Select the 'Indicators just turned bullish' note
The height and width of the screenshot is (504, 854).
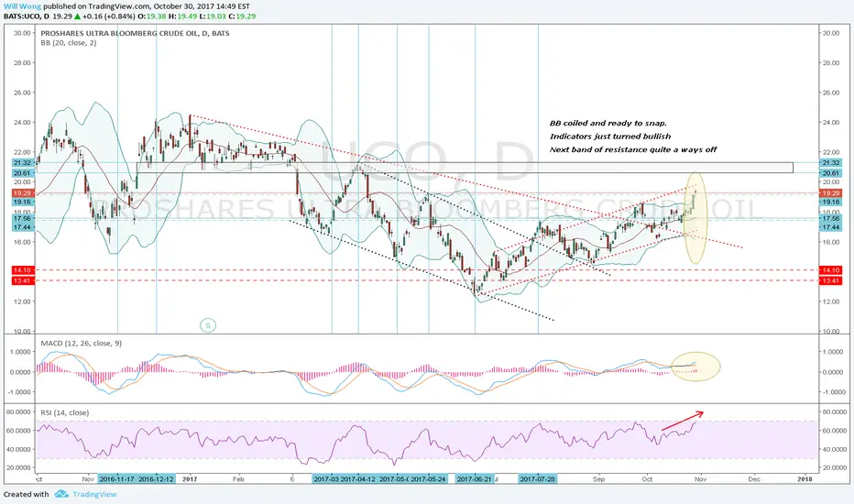610,137
